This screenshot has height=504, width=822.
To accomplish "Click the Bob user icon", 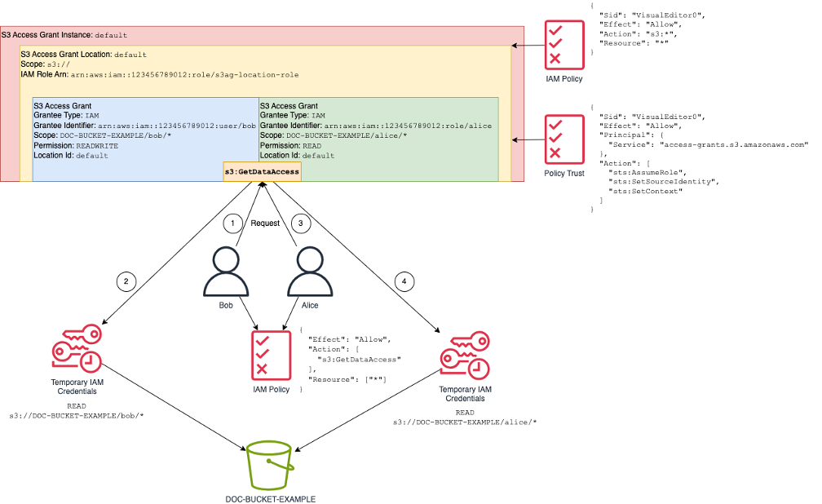I will 228,272.
